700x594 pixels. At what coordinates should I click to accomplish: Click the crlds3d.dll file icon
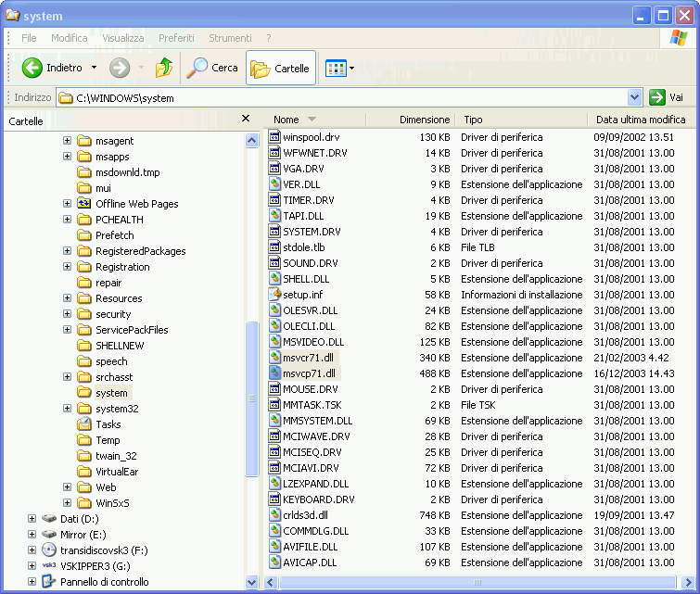[x=274, y=514]
